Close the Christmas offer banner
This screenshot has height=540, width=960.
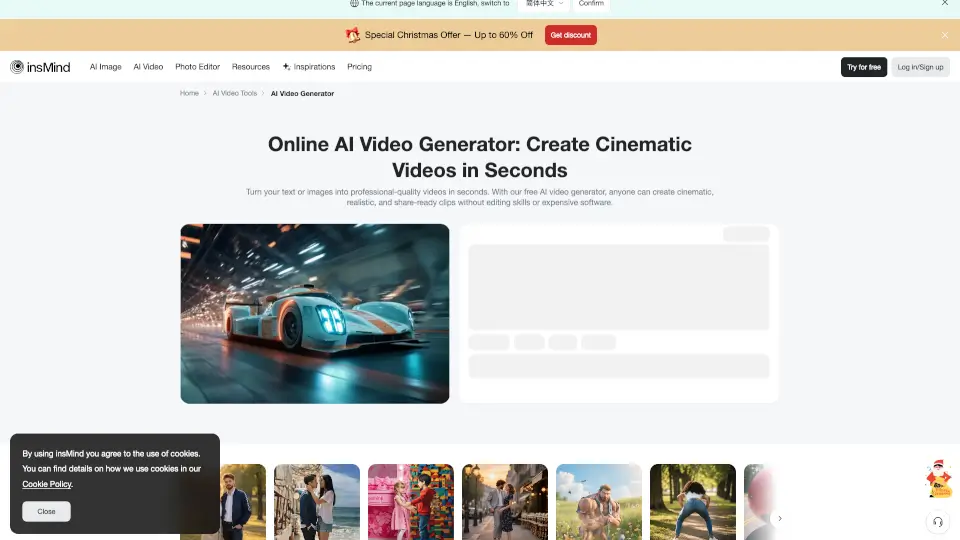(945, 35)
